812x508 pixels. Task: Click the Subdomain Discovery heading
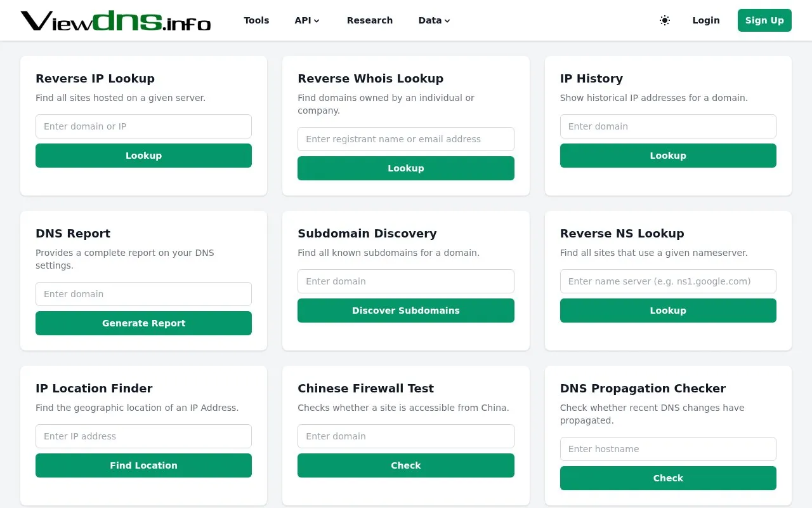click(367, 234)
